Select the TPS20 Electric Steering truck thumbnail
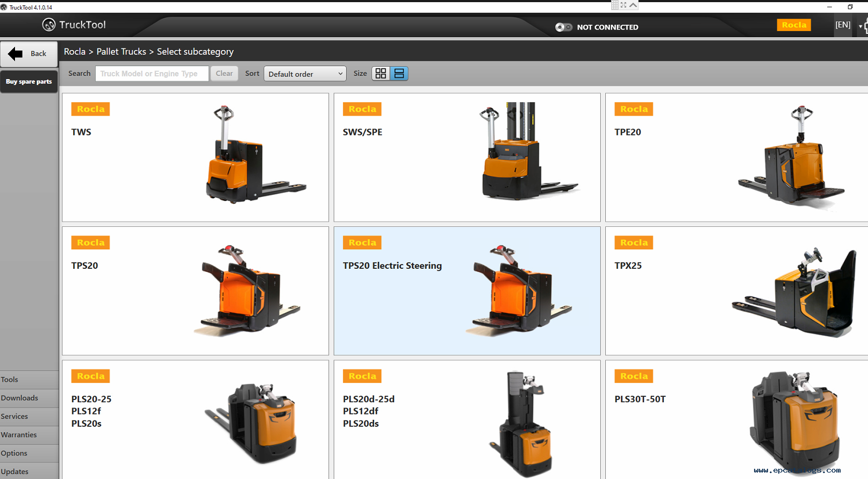Image resolution: width=868 pixels, height=479 pixels. coord(520,290)
